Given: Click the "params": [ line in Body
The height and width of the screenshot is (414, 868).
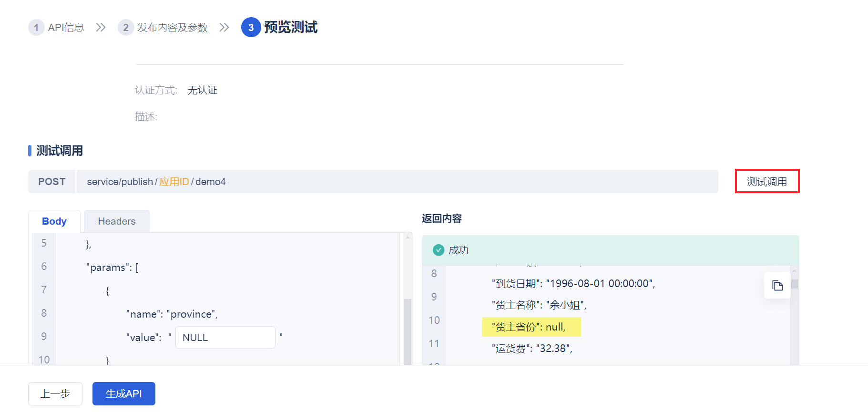Looking at the screenshot, I should pyautogui.click(x=112, y=268).
